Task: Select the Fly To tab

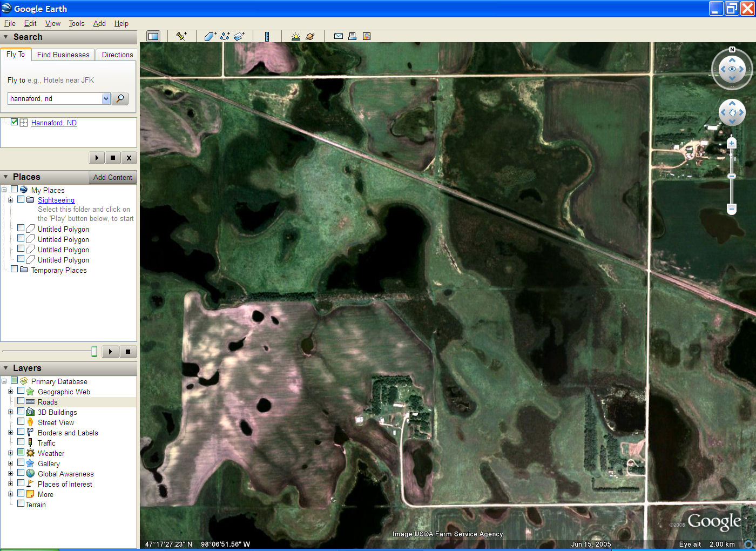Action: 16,54
